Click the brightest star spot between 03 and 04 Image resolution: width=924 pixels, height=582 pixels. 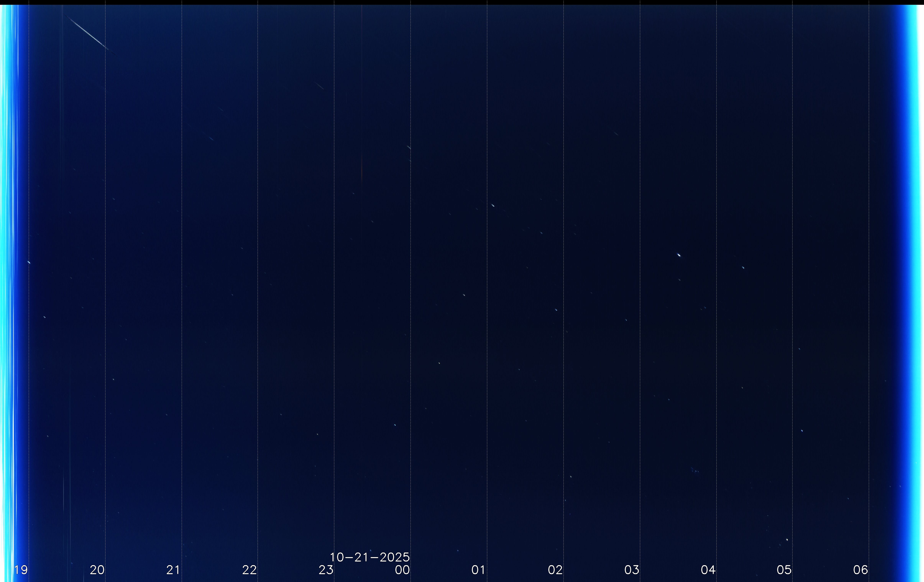679,255
